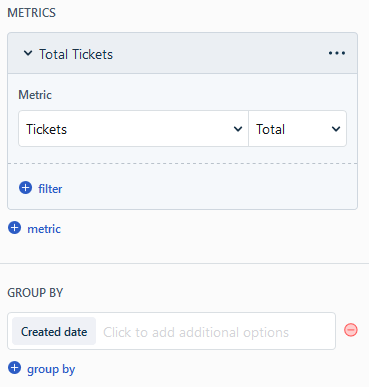Click the Metric field label
369x387 pixels.
35,95
